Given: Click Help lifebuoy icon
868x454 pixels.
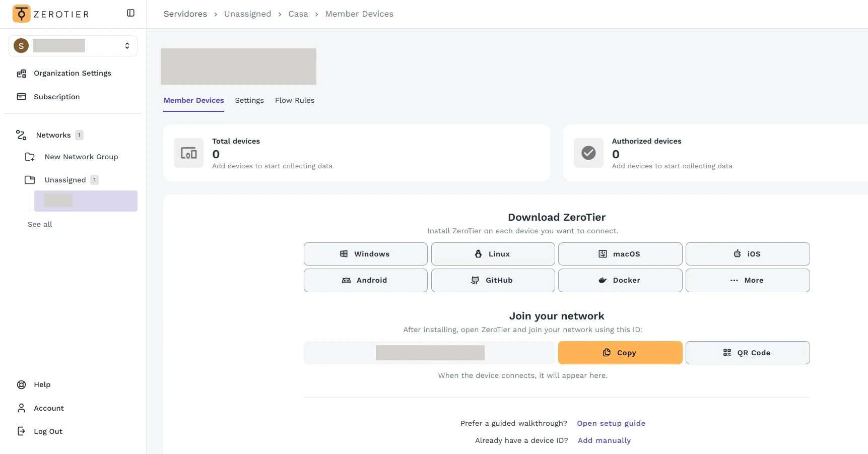Looking at the screenshot, I should pyautogui.click(x=21, y=384).
